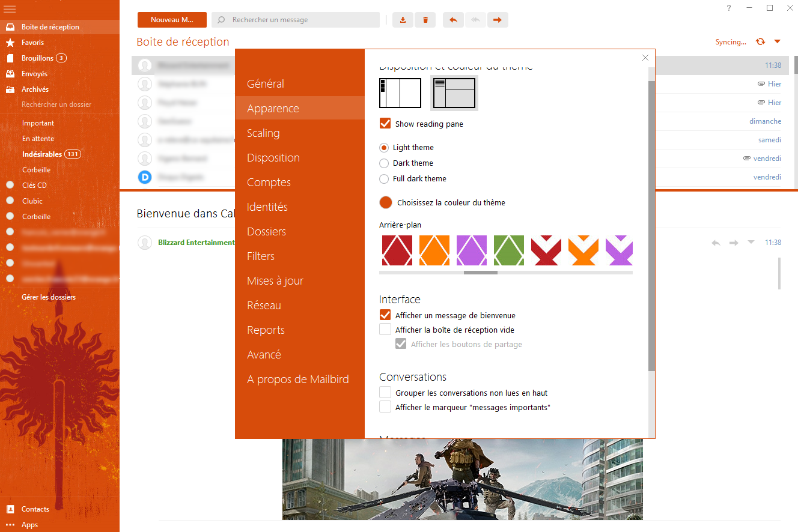
Task: Open the dropdown arrow beside the sync icon
Action: (778, 41)
